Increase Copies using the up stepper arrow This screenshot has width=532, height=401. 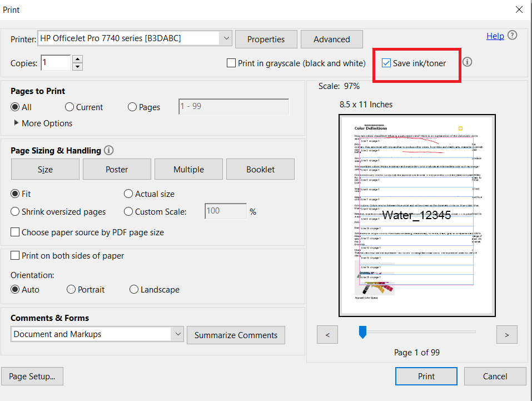click(x=77, y=58)
